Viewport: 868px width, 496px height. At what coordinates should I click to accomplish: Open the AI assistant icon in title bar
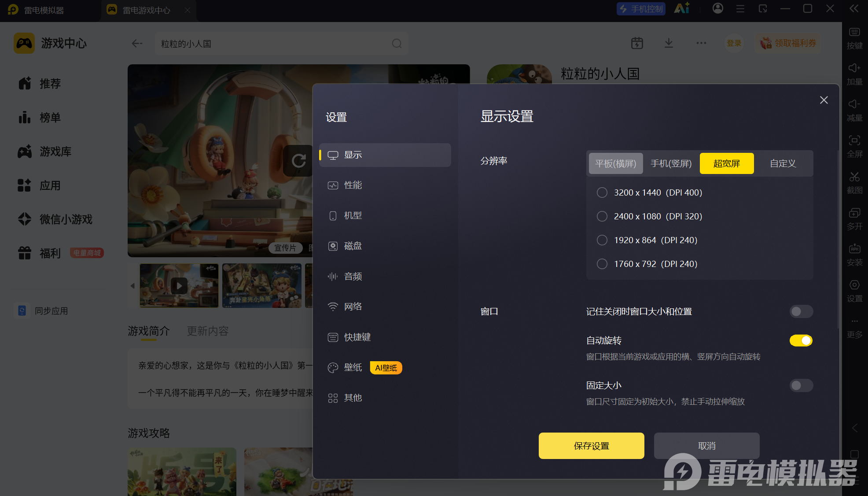point(682,8)
